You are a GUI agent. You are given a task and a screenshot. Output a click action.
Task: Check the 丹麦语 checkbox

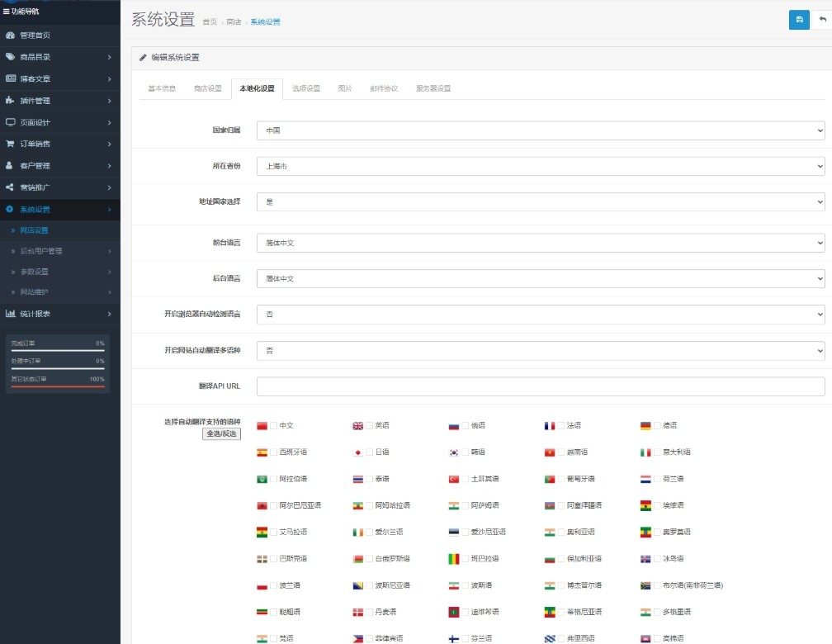pos(370,612)
